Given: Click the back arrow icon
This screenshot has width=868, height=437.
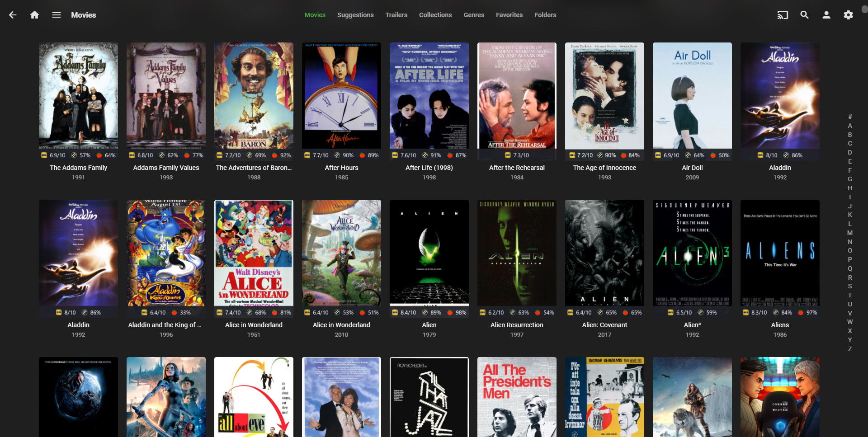Looking at the screenshot, I should click(13, 15).
